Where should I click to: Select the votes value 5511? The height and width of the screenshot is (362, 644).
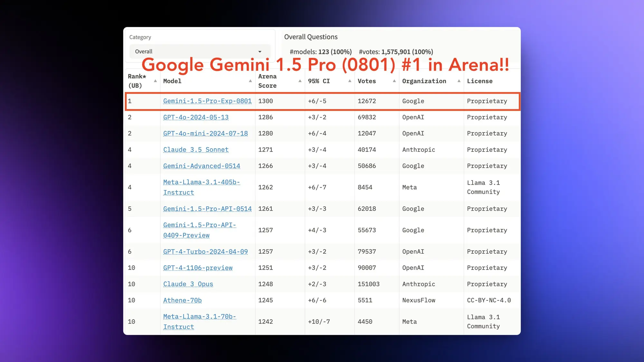click(365, 300)
